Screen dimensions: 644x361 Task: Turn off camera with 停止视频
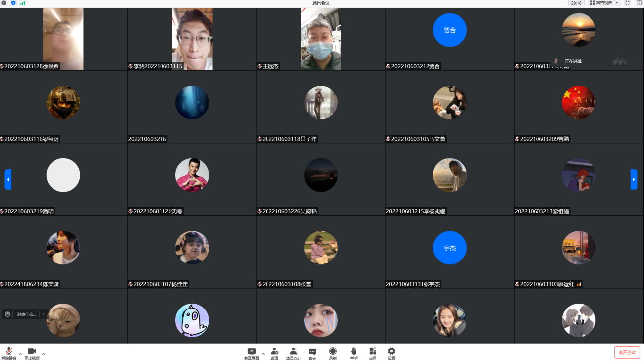pos(32,353)
